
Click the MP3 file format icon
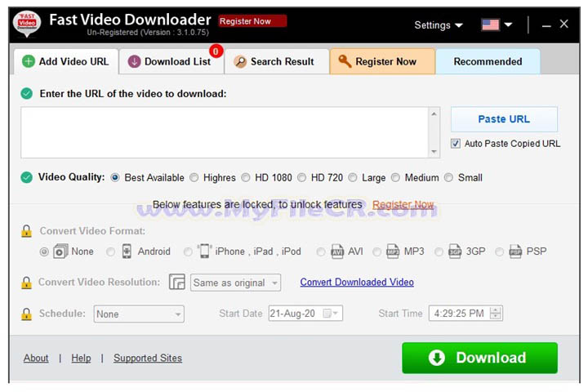tap(393, 252)
